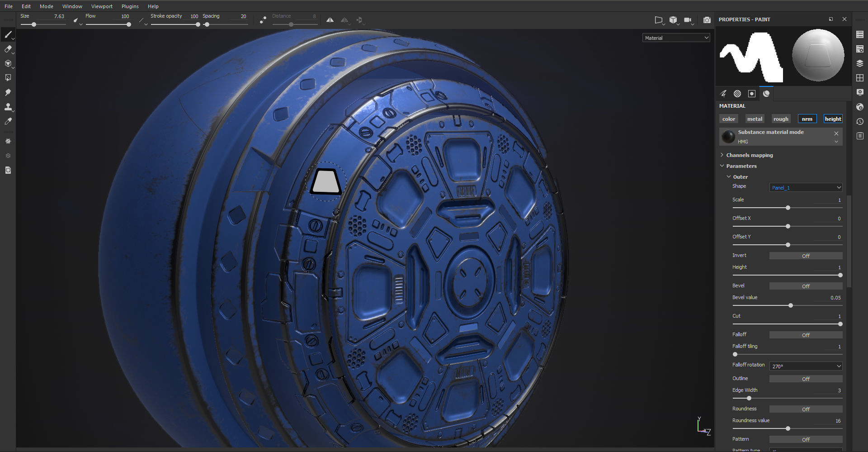Select the Eraser tool
The width and height of the screenshot is (868, 452).
8,49
